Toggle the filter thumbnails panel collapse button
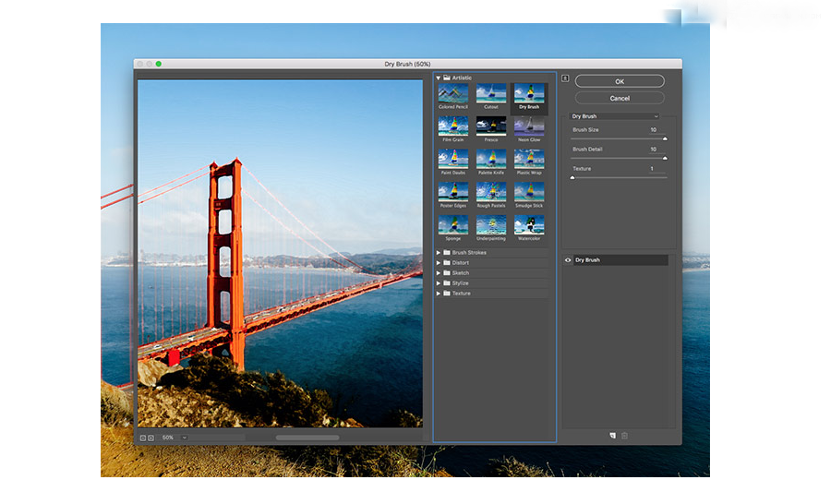 pos(565,78)
